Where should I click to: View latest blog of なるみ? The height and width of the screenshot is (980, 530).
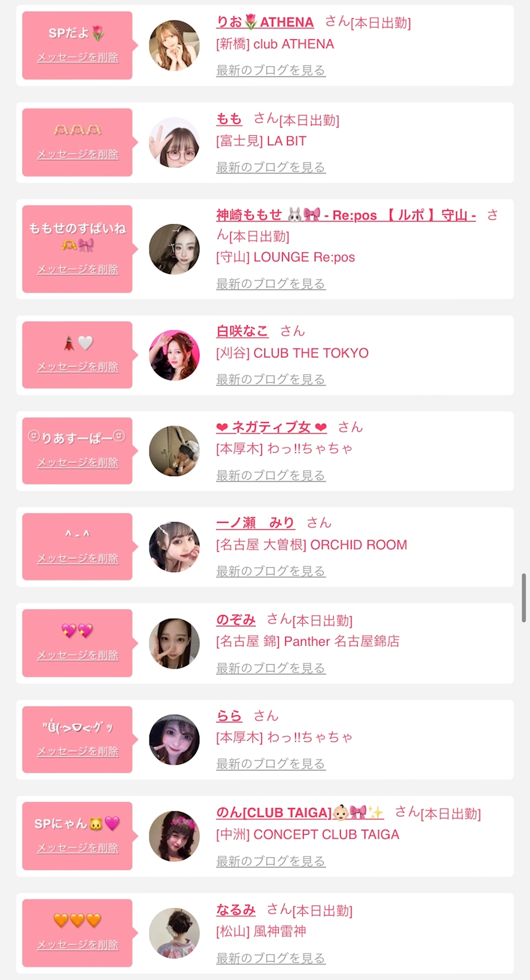click(271, 958)
